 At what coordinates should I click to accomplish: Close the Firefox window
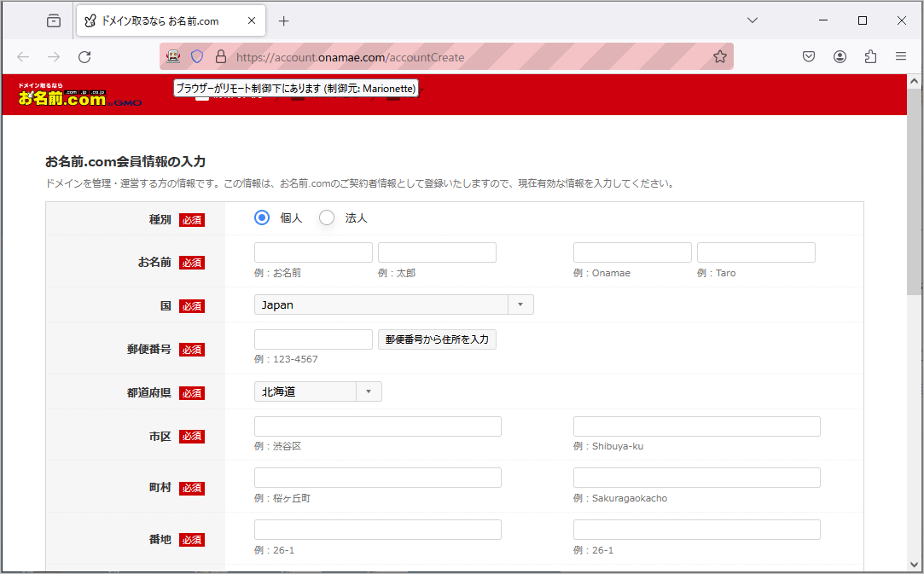click(902, 20)
